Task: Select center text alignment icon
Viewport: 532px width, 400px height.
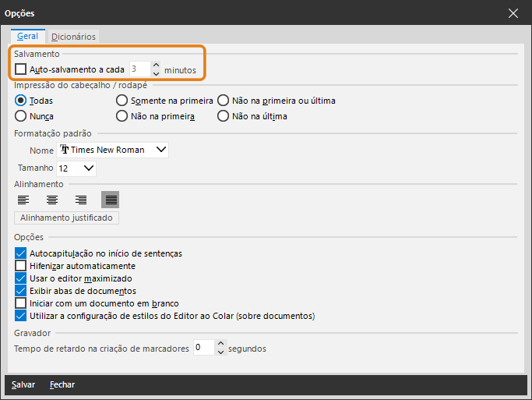Action: (52, 200)
